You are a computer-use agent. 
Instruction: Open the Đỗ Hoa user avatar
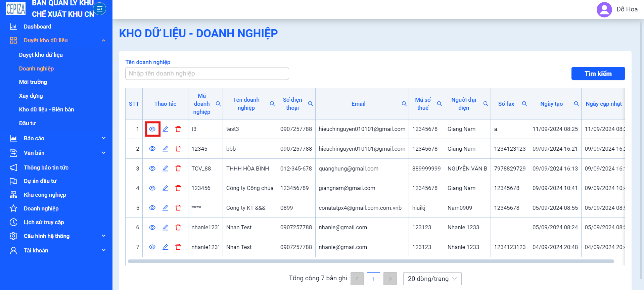[x=604, y=10]
